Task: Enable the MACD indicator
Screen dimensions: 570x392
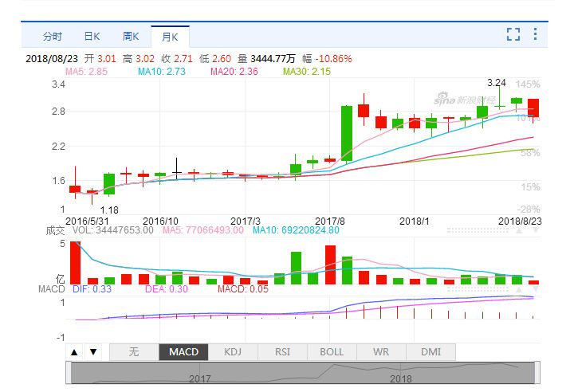Action: pyautogui.click(x=183, y=351)
